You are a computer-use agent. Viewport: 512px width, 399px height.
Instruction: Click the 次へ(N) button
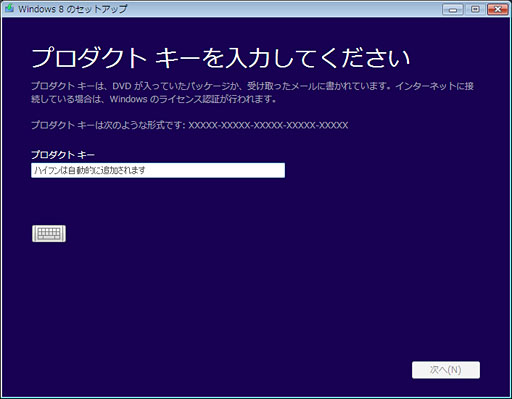click(446, 370)
